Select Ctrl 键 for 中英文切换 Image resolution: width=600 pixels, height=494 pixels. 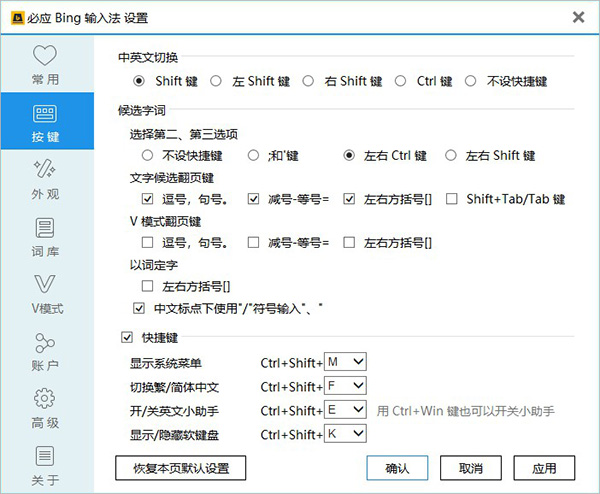pyautogui.click(x=400, y=81)
